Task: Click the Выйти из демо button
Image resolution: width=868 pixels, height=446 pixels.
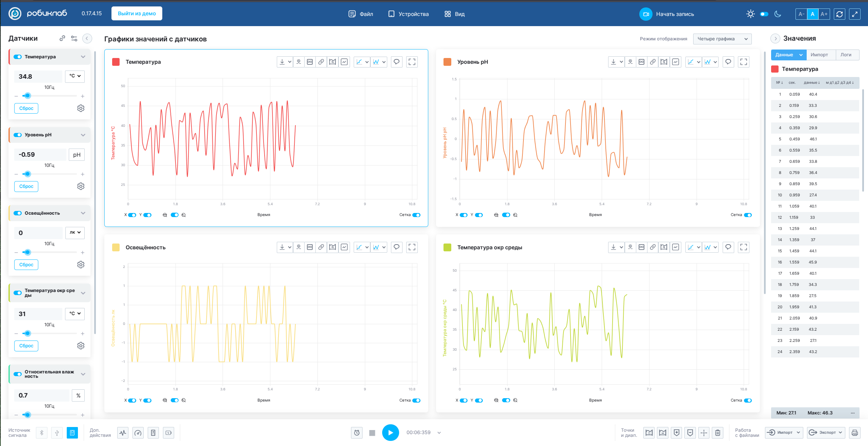Action: (x=137, y=14)
